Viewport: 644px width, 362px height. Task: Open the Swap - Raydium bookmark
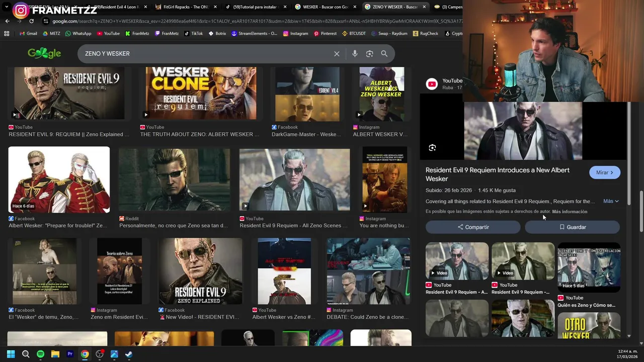(389, 34)
